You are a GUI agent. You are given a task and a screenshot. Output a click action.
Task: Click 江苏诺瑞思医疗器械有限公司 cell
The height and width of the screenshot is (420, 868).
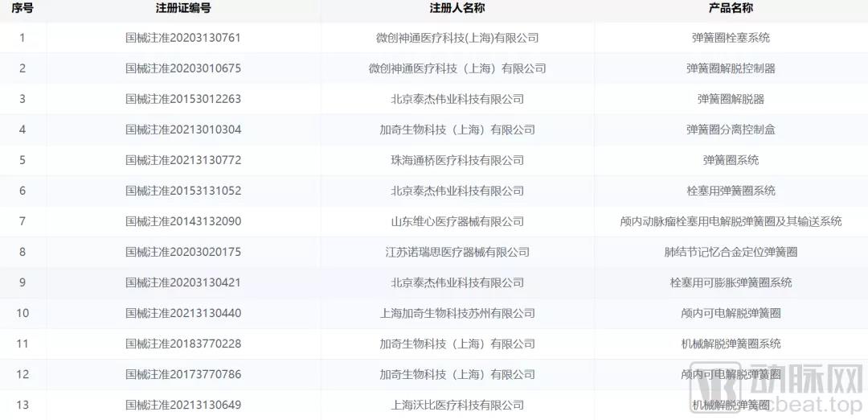tap(457, 252)
